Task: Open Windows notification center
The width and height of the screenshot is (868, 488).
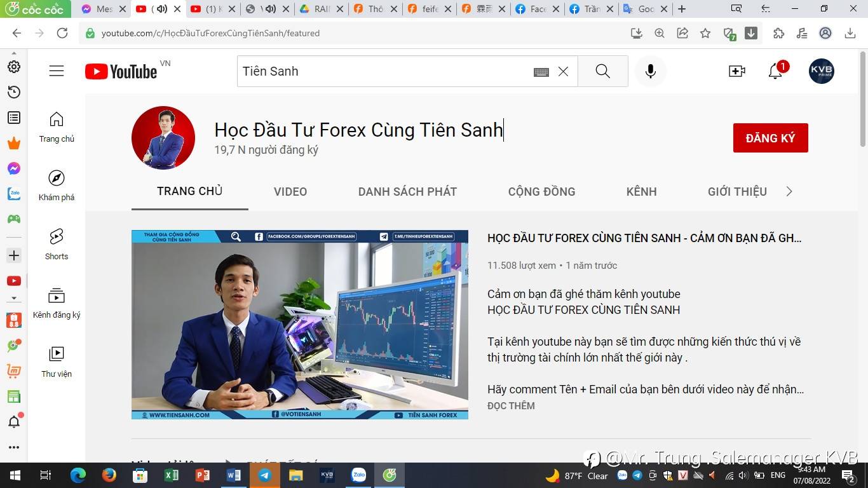Action: (x=849, y=475)
